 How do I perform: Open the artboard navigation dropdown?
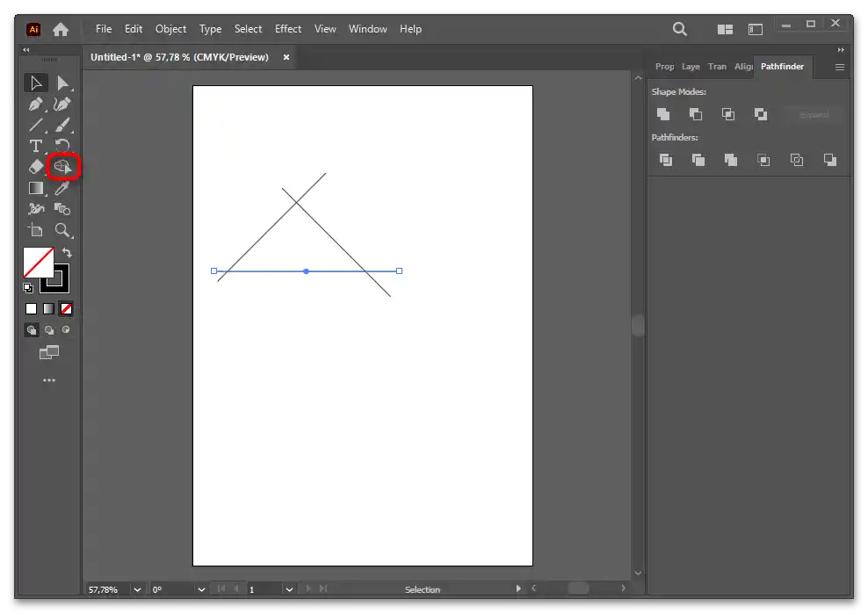[288, 589]
